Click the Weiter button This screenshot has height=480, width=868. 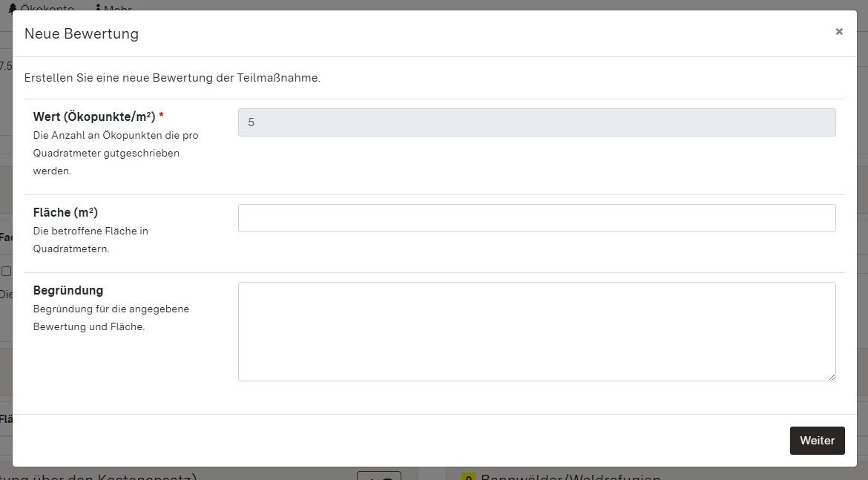tap(817, 440)
